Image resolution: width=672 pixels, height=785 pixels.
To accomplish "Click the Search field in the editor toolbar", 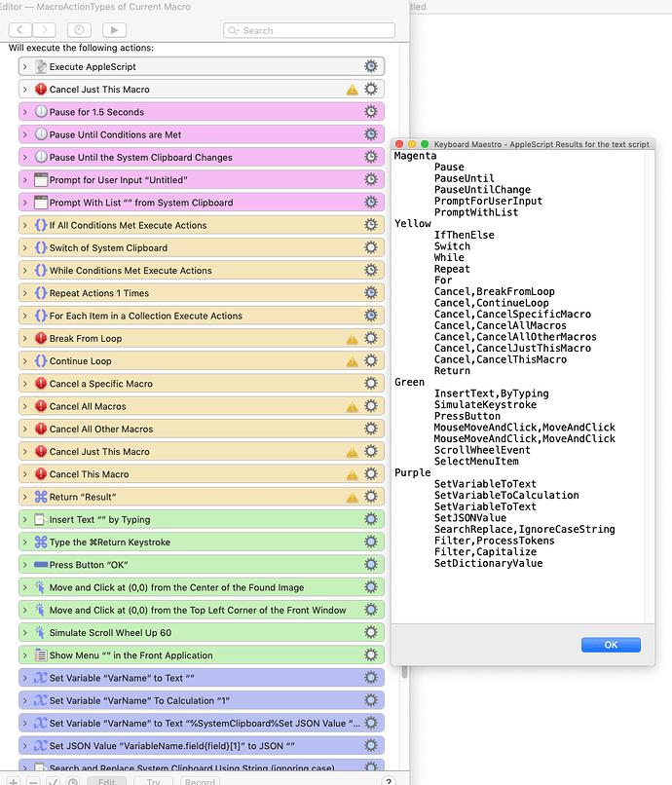I will click(309, 30).
